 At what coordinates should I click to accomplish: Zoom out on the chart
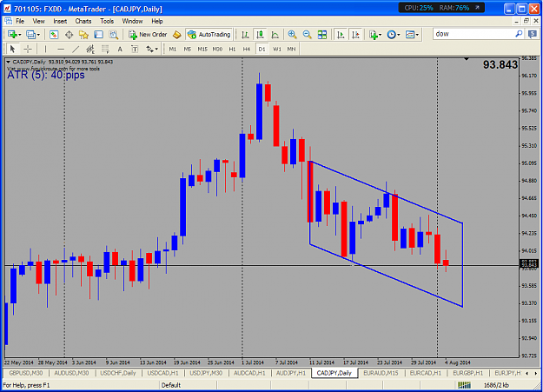pos(307,34)
